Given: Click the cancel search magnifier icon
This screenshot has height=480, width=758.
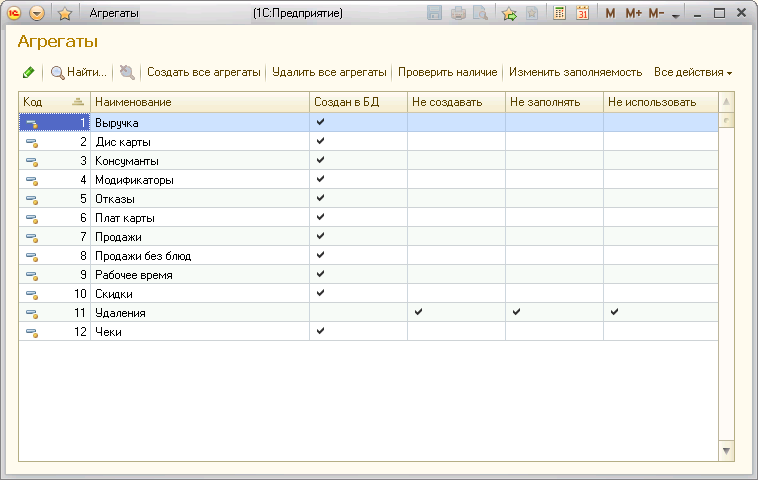Looking at the screenshot, I should click(127, 72).
